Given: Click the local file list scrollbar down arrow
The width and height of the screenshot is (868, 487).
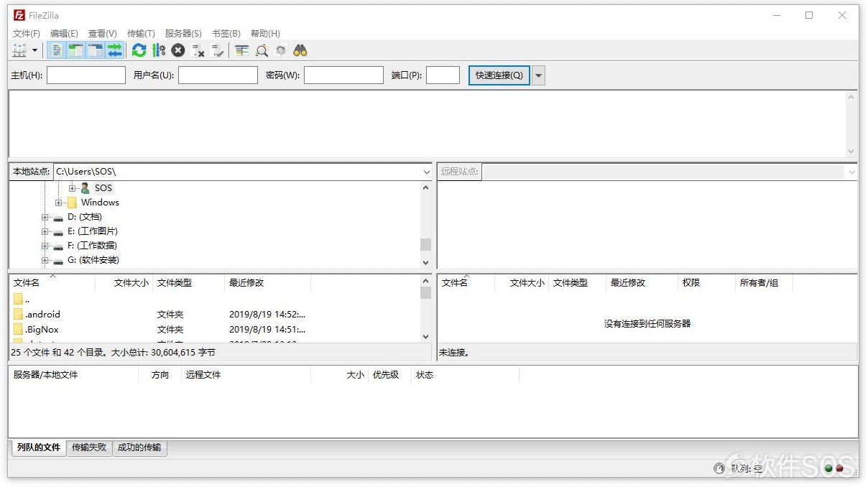Looking at the screenshot, I should click(426, 336).
